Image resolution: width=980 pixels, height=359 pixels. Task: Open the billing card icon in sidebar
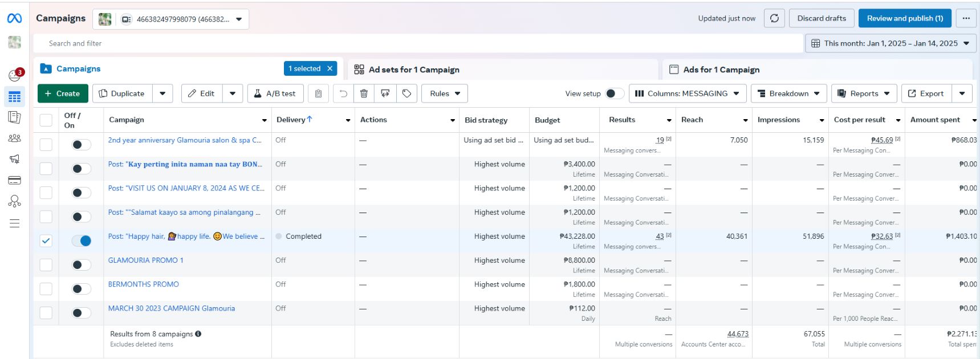(x=14, y=181)
